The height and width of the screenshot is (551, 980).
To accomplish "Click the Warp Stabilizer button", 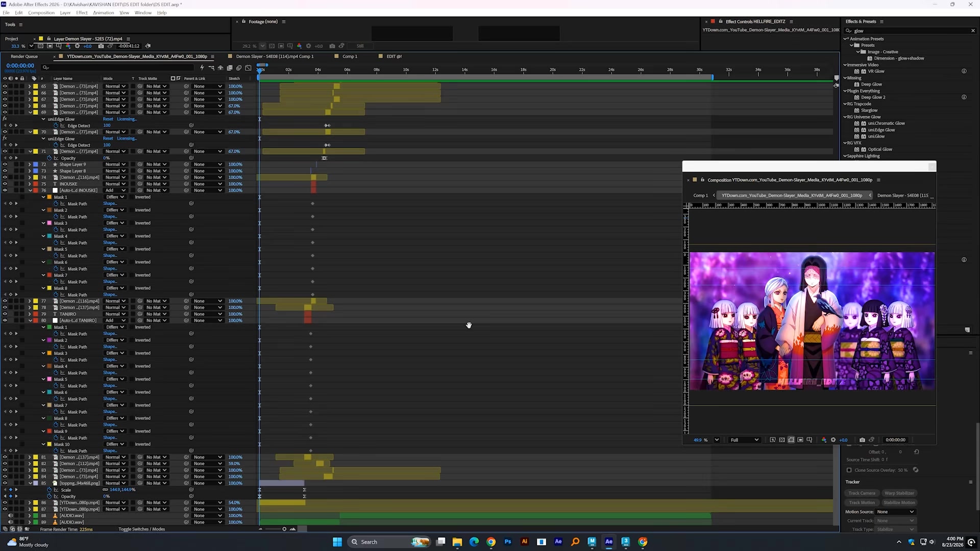I will [x=899, y=493].
